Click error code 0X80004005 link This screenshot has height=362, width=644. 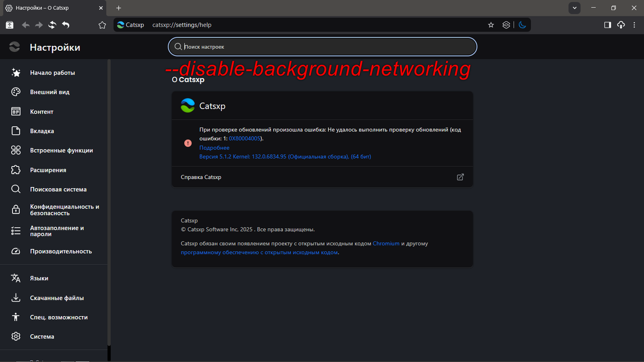click(x=245, y=138)
